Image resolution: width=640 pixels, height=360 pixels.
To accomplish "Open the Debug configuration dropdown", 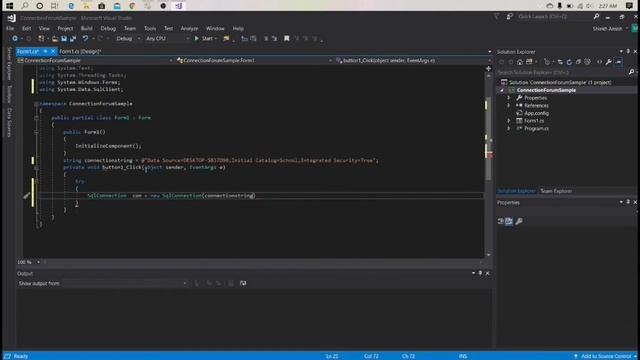I will pyautogui.click(x=128, y=38).
